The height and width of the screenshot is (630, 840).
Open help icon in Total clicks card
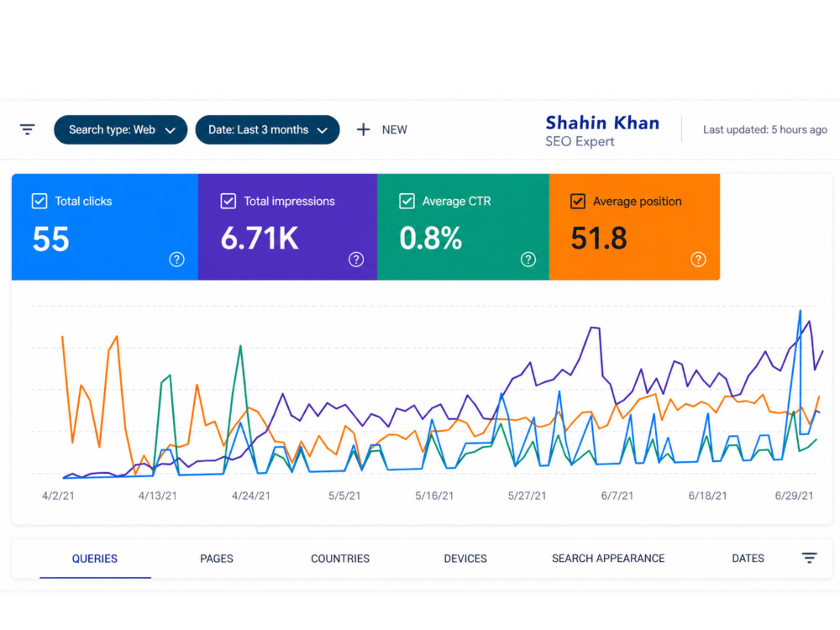pos(176,260)
